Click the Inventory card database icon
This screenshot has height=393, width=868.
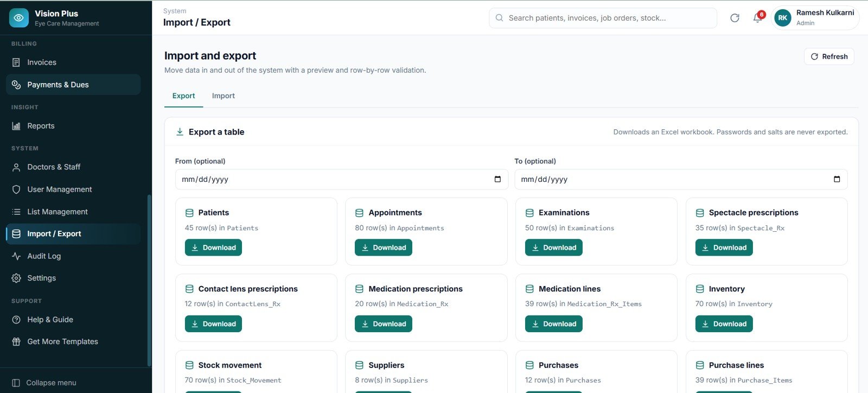tap(700, 289)
